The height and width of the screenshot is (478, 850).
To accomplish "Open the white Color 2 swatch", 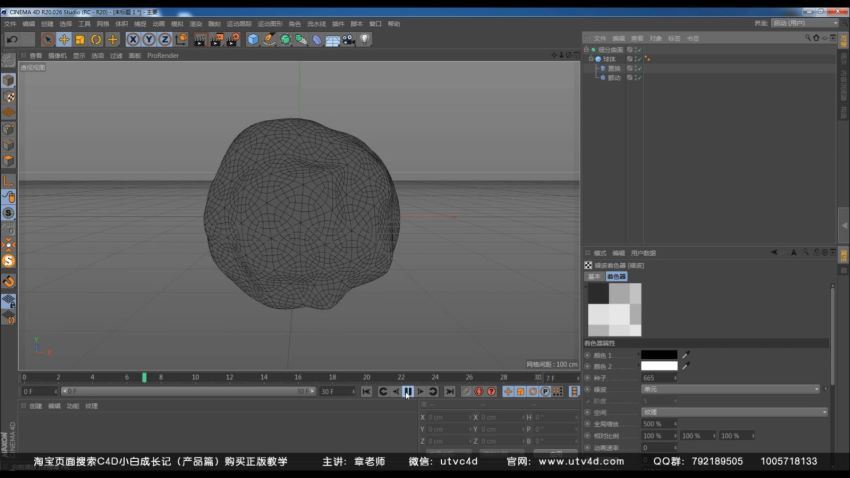I will (659, 366).
